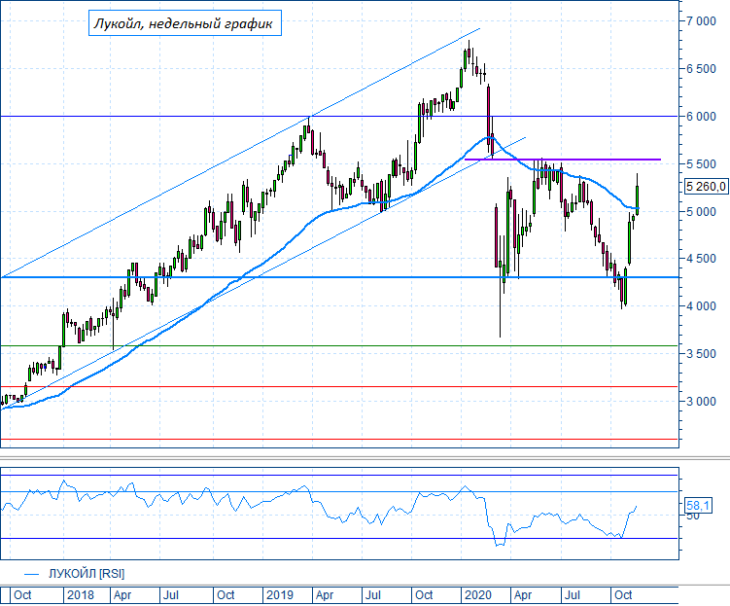Click the 2018 label on the time axis

tap(80, 595)
